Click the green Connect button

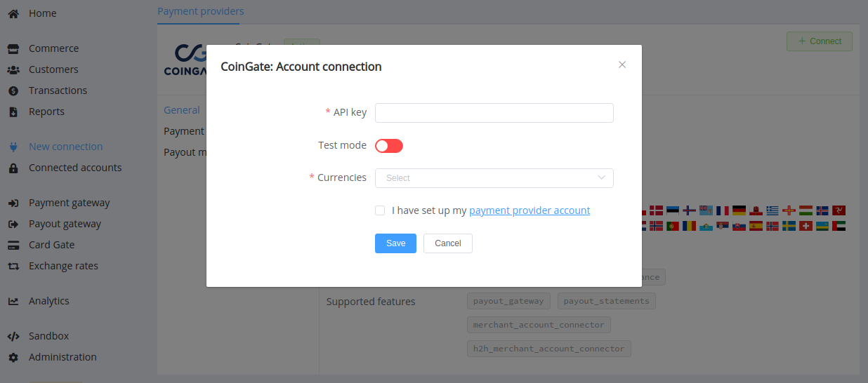pos(820,41)
